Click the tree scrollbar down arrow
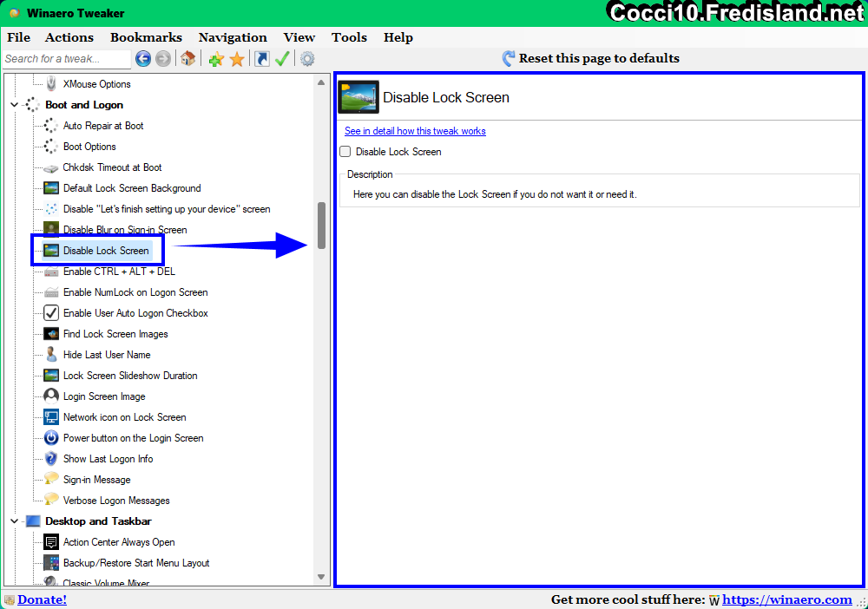 click(x=321, y=577)
